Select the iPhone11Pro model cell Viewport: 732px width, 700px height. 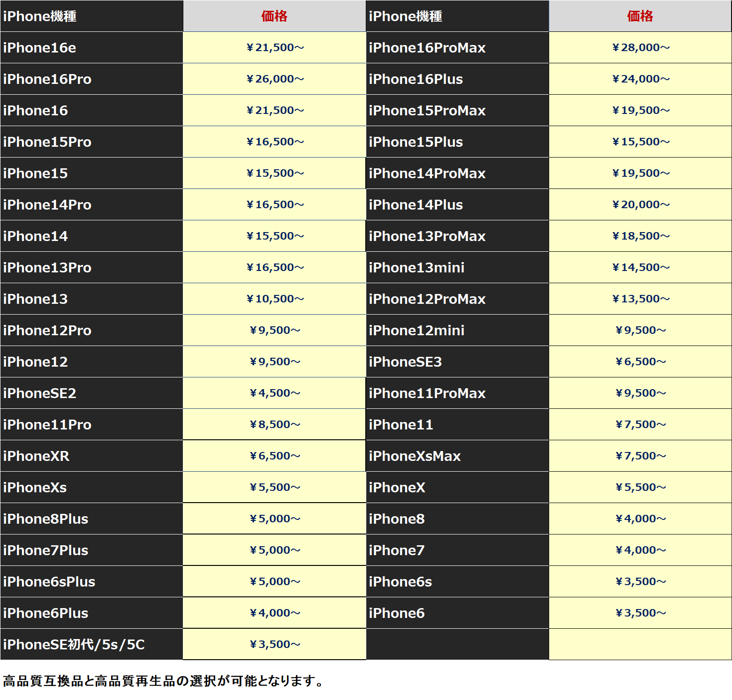click(x=47, y=425)
